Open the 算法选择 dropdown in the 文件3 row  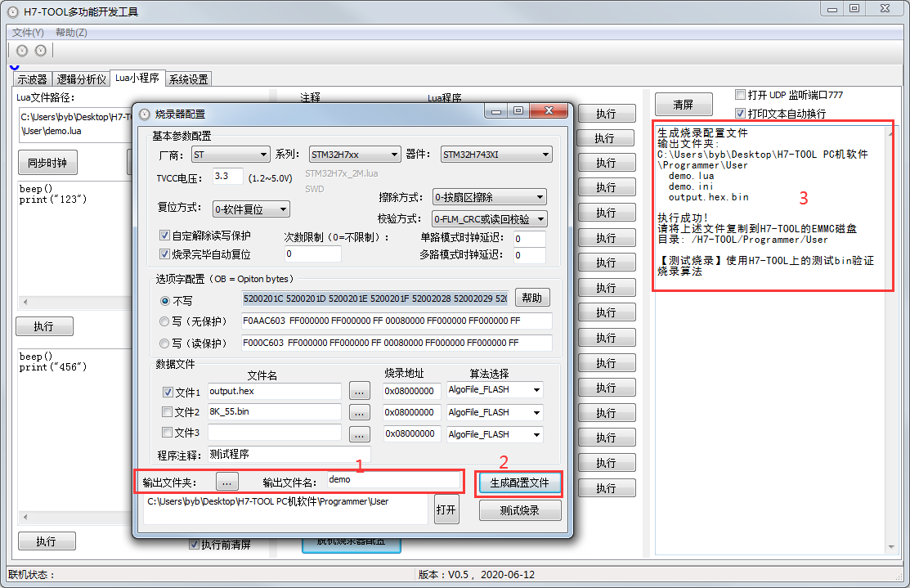pos(495,434)
